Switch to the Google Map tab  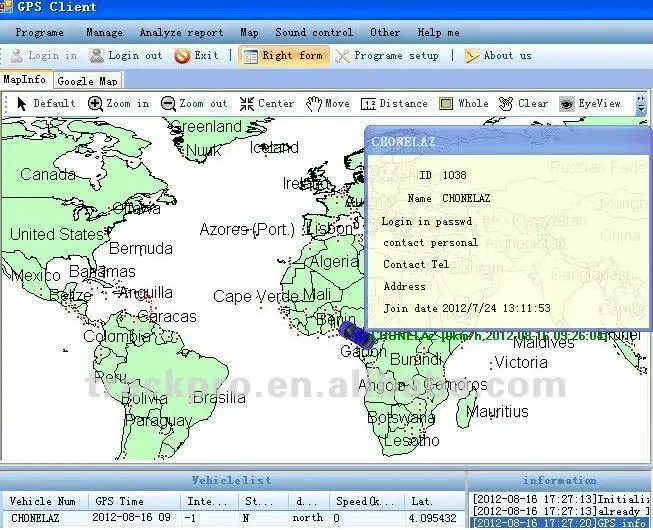86,80
